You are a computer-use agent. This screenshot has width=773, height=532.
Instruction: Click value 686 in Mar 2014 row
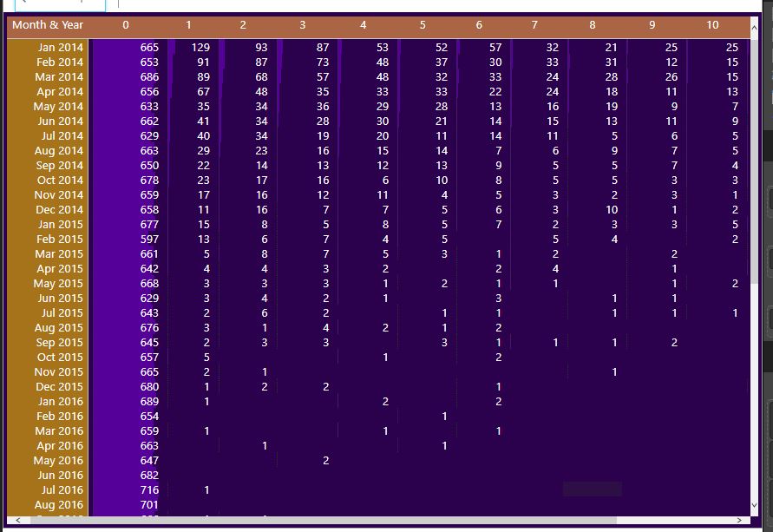(x=149, y=77)
